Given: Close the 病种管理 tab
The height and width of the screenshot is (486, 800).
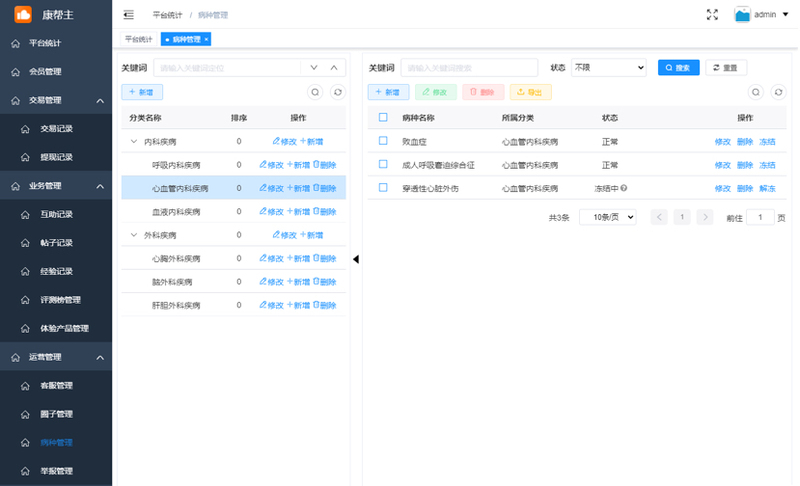Looking at the screenshot, I should (206, 39).
